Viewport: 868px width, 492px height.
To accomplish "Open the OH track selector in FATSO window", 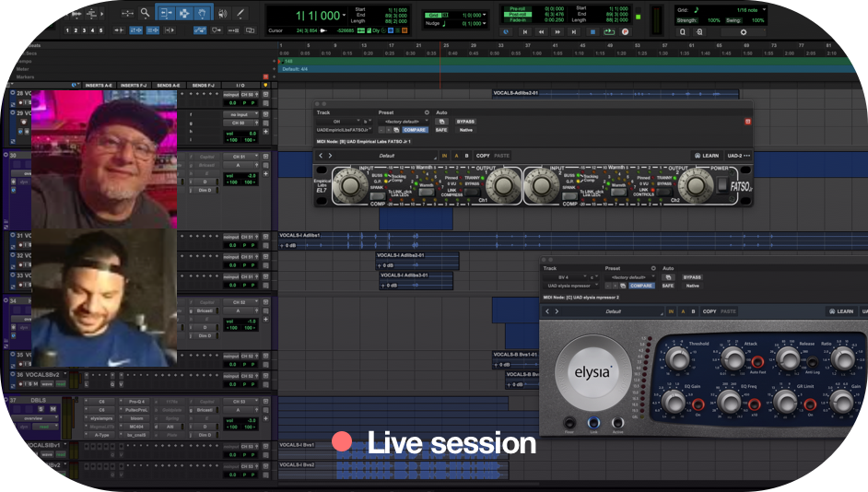I will tap(336, 122).
